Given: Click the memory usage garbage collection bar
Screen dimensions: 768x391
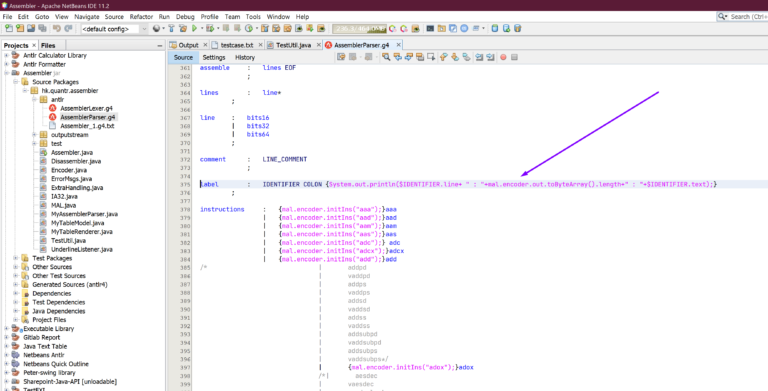Looking at the screenshot, I should [359, 28].
